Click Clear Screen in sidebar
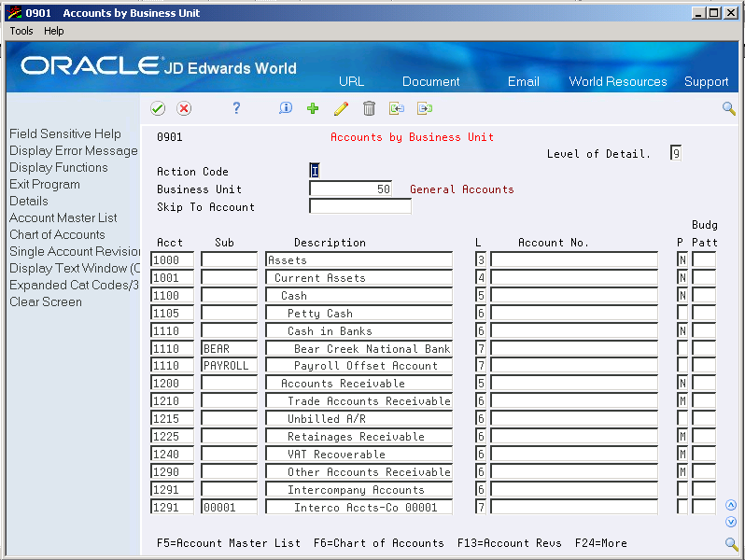This screenshot has width=745, height=560. [46, 302]
